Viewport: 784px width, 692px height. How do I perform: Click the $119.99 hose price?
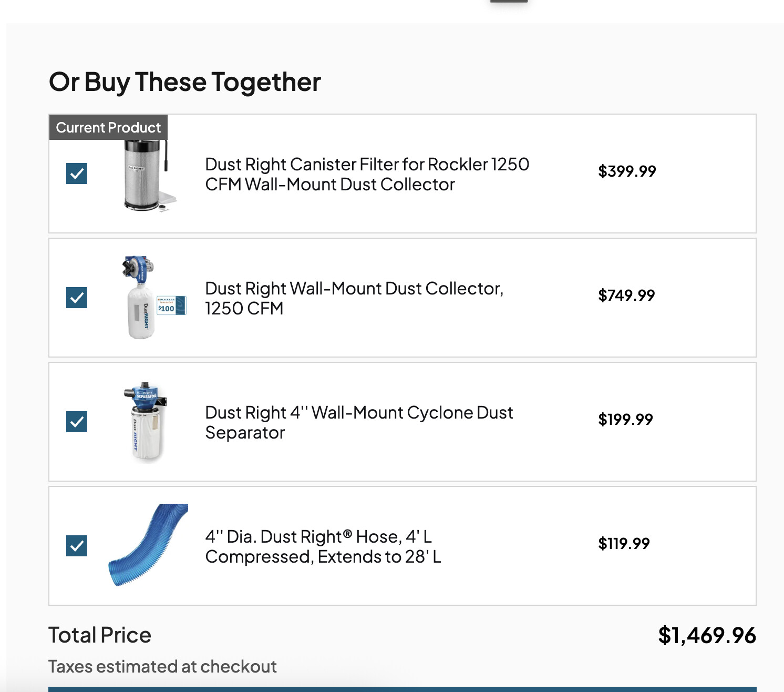624,543
